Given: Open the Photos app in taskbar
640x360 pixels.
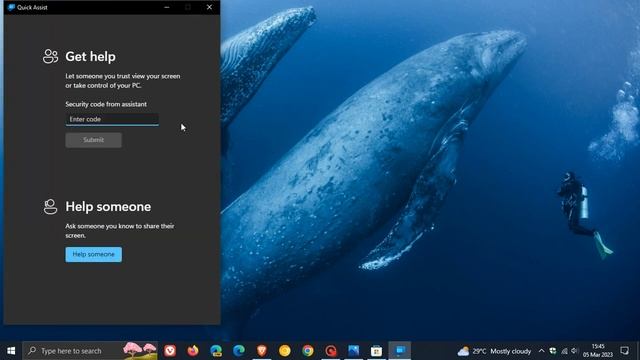Looking at the screenshot, I should tap(353, 351).
